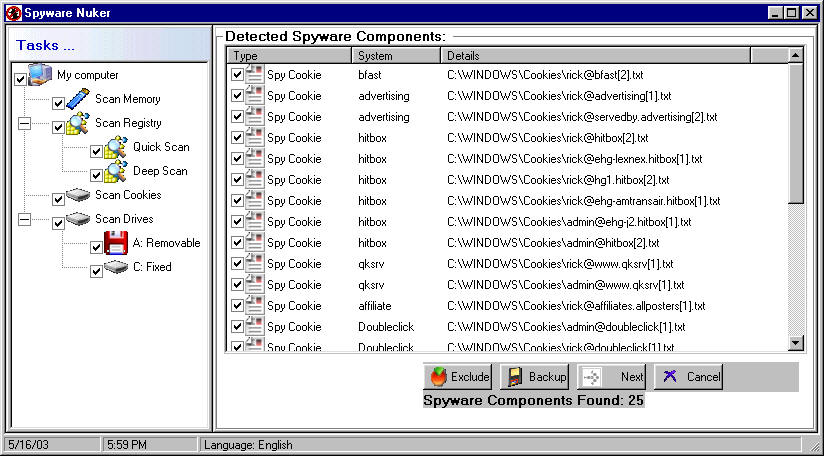Click the C: Fixed hard drive icon

(x=116, y=267)
